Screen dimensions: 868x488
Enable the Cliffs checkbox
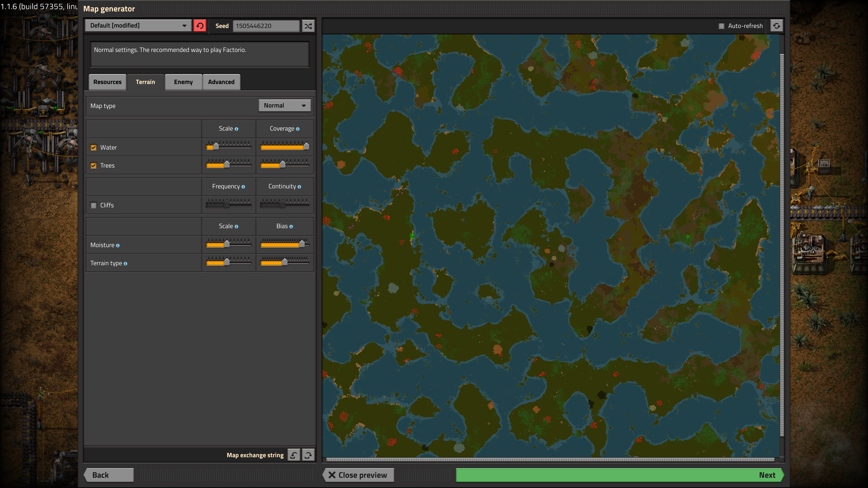point(94,205)
